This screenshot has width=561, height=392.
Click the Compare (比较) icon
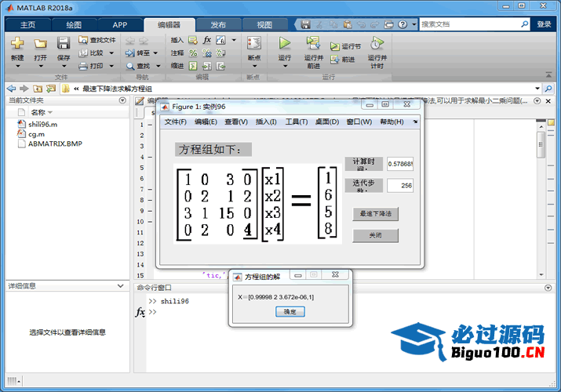83,53
